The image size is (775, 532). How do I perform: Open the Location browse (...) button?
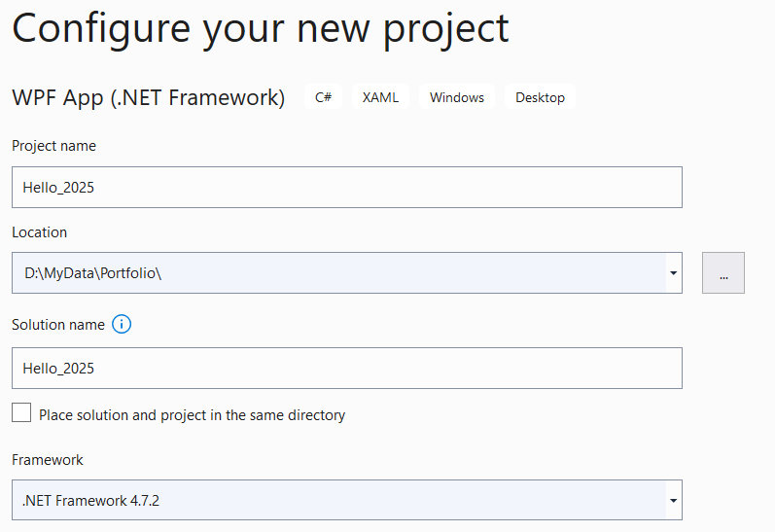[723, 273]
